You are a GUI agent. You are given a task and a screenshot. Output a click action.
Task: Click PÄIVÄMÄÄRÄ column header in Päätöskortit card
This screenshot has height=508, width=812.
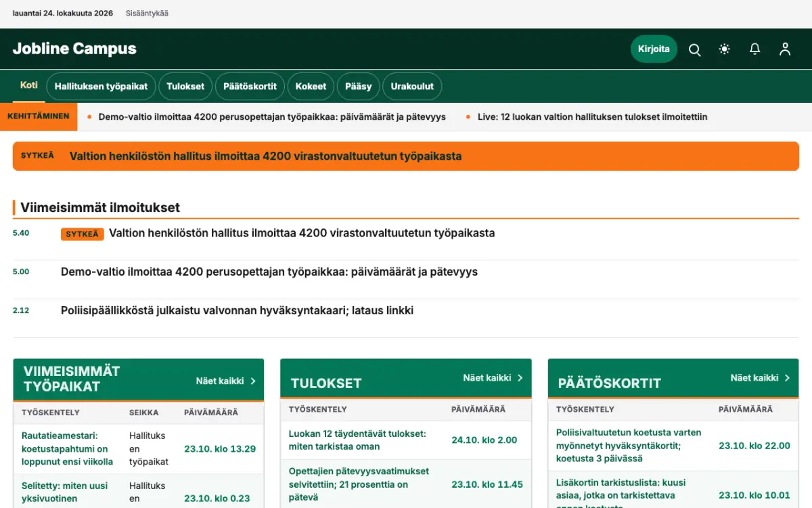[746, 409]
